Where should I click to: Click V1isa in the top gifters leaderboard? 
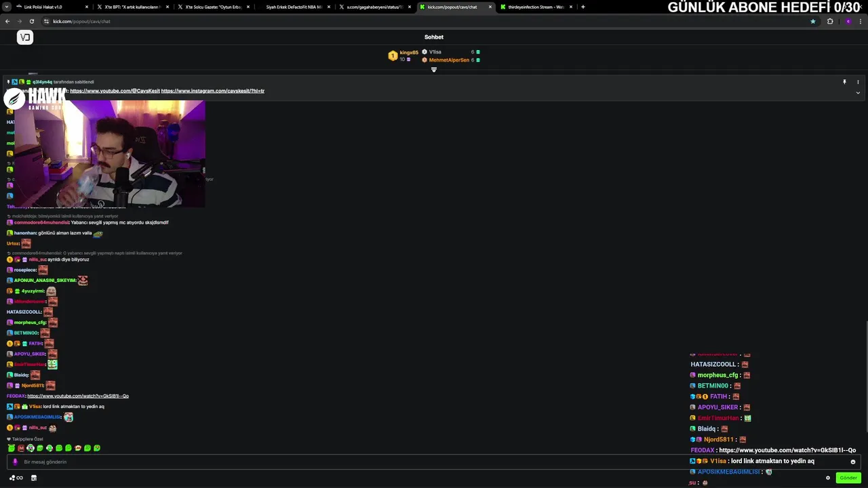coord(435,52)
